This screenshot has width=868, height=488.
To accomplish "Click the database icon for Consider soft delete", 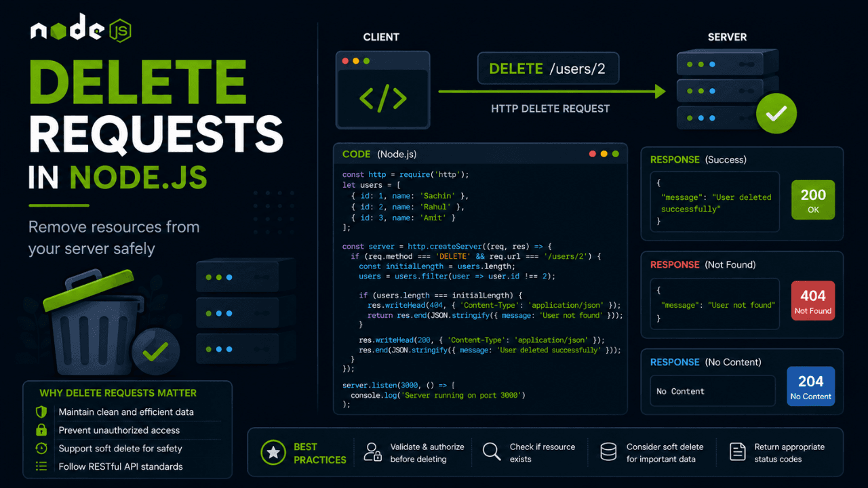I will pyautogui.click(x=608, y=453).
